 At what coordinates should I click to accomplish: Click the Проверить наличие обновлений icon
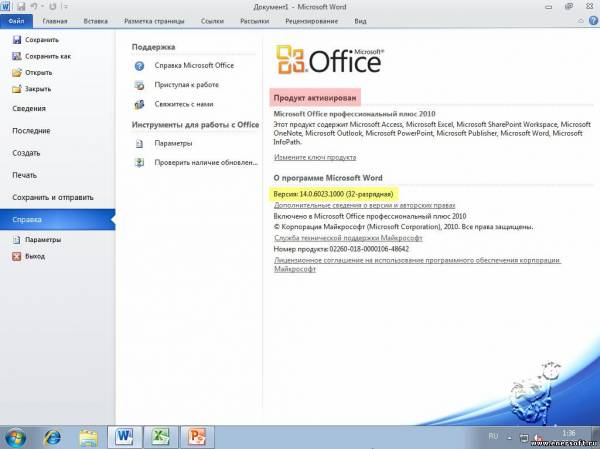(139, 163)
